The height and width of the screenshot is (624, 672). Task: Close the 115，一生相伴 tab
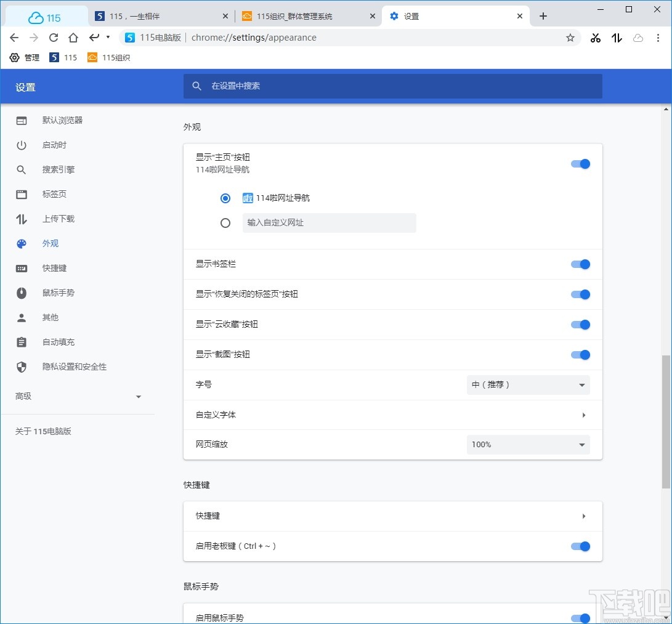225,16
